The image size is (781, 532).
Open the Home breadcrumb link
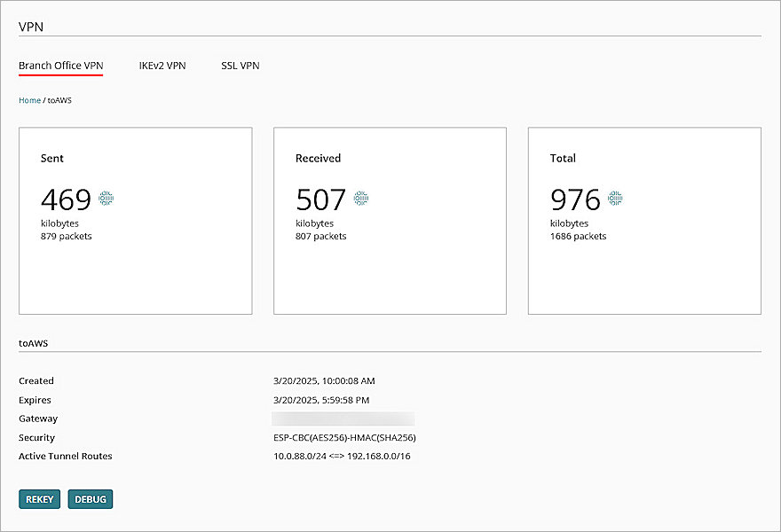pyautogui.click(x=28, y=100)
